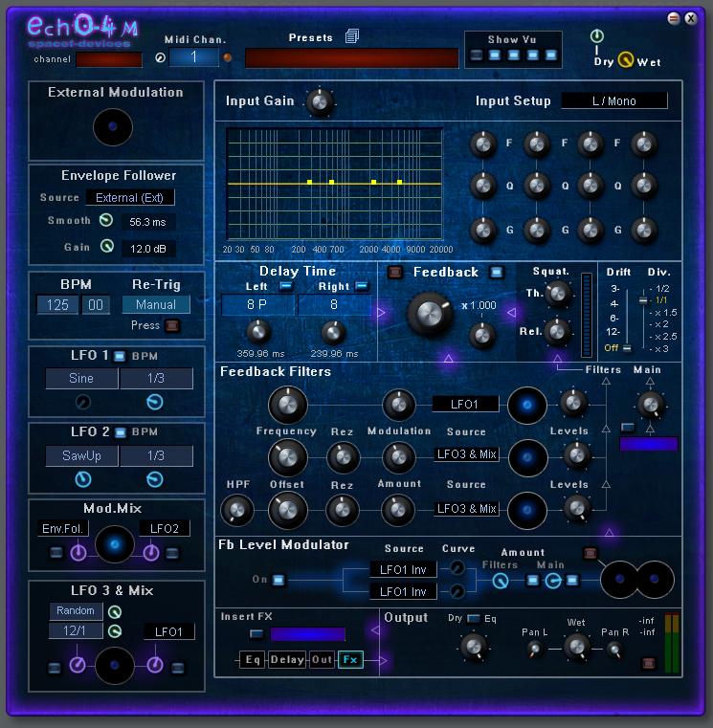Click the red button above Fb modulator discs
This screenshot has width=713, height=728.
(590, 553)
